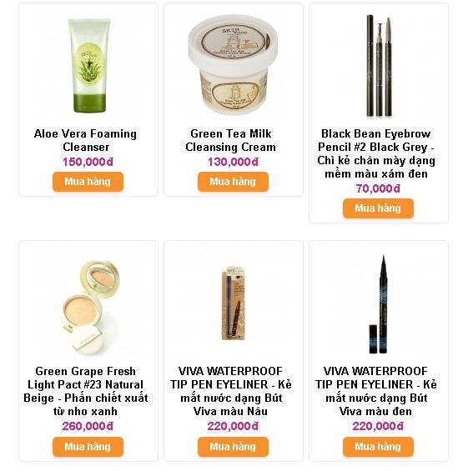Open the Green Tea Milk Cleansing Cream image
The width and height of the screenshot is (458, 476).
coord(233,65)
